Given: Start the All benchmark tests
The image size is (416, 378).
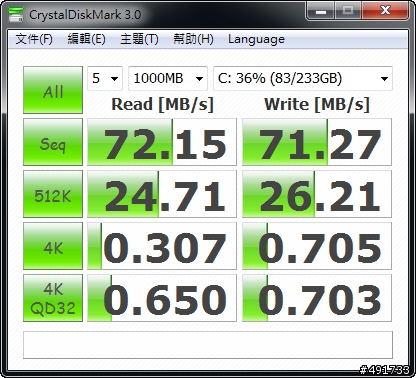Looking at the screenshot, I should tap(53, 90).
